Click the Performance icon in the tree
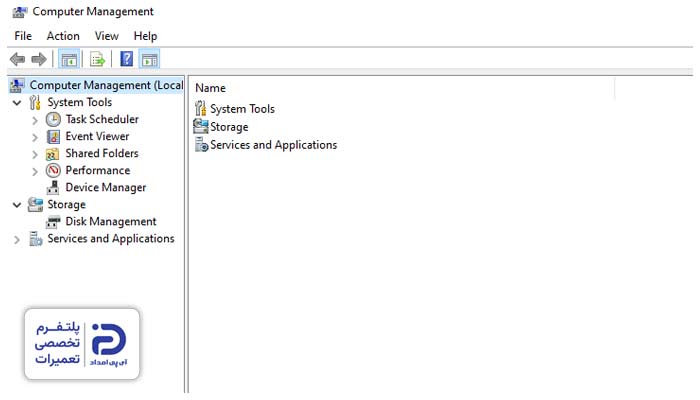 (x=53, y=171)
